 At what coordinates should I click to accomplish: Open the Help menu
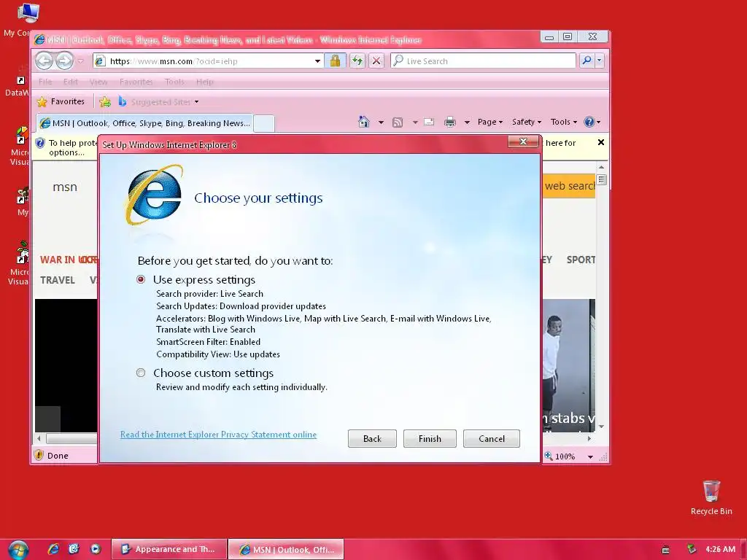point(205,82)
